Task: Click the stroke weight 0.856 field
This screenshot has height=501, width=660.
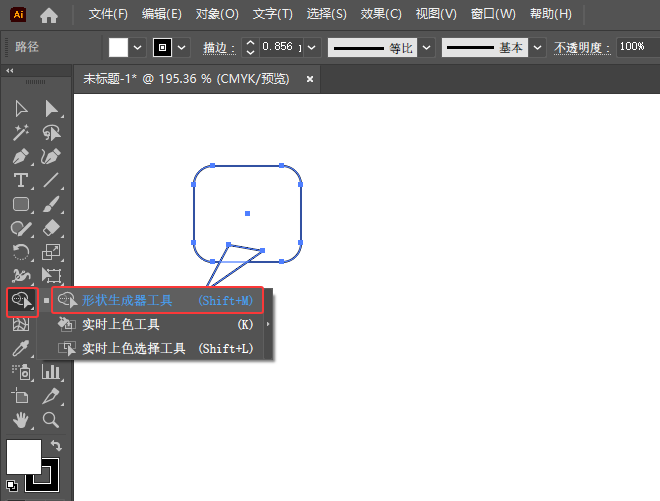Action: coord(281,47)
